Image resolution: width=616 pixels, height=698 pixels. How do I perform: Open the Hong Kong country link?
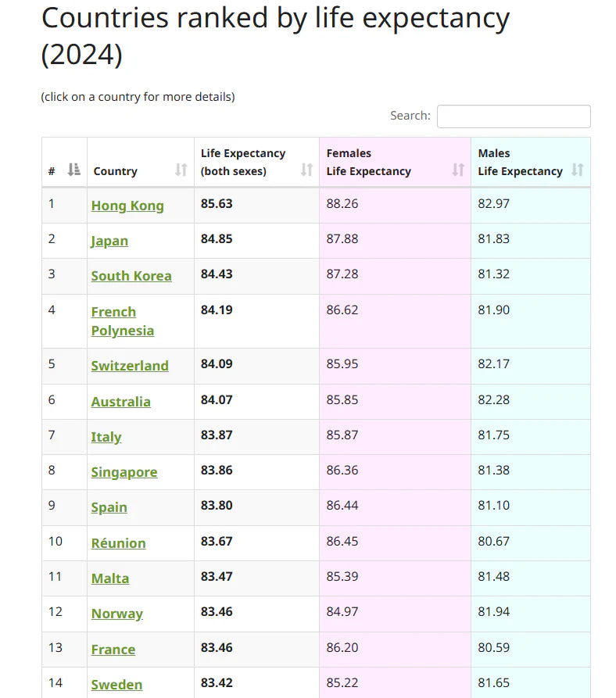coord(127,206)
